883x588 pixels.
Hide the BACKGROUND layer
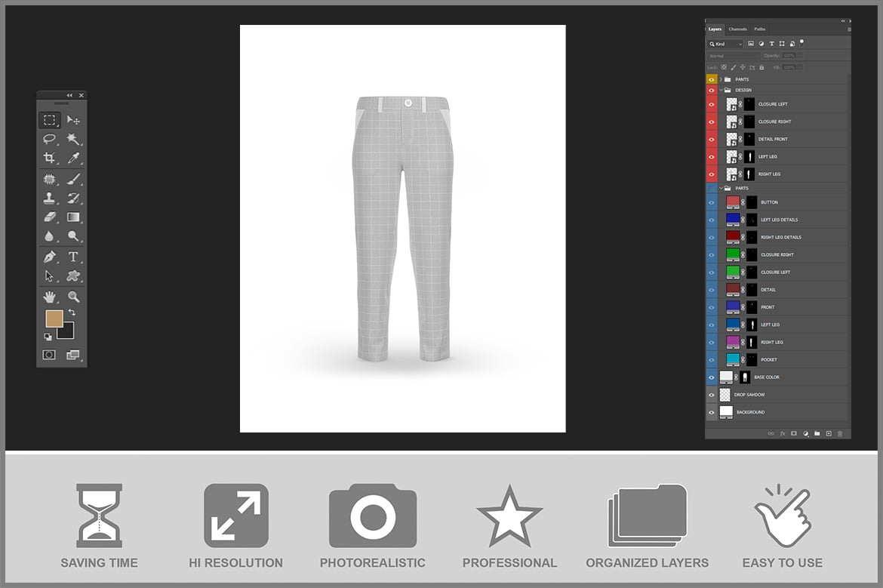(711, 412)
